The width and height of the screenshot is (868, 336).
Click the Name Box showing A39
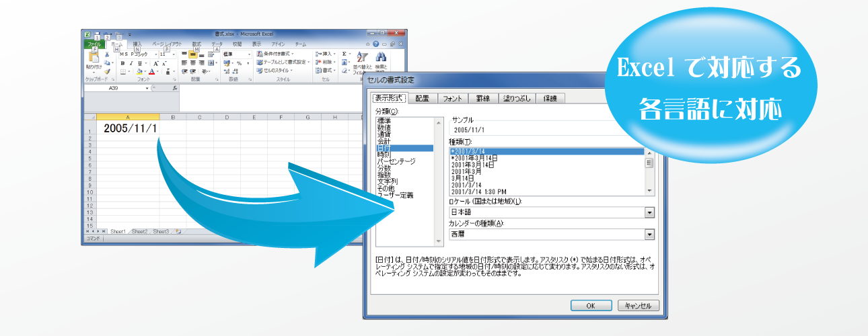coord(114,88)
